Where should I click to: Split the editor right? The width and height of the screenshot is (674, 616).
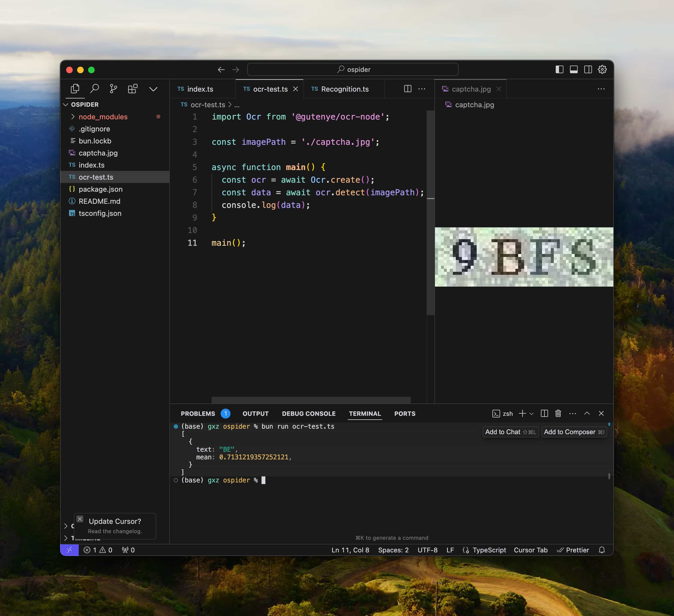(x=408, y=89)
